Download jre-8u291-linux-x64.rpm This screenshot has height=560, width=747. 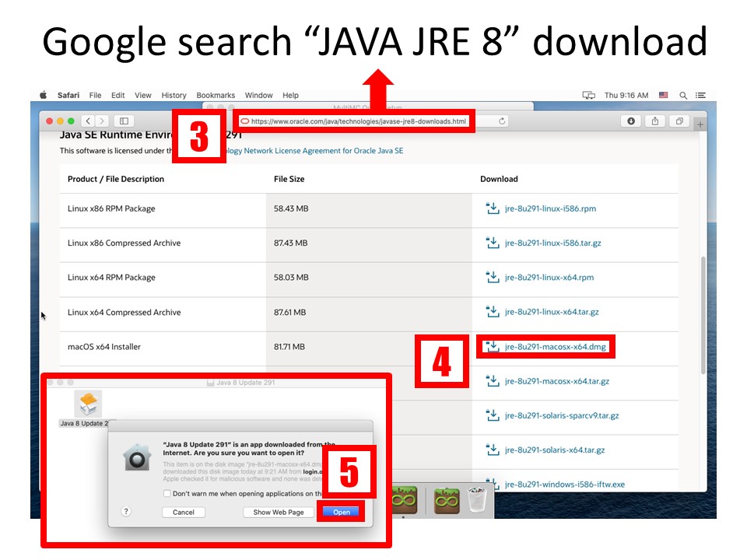pyautogui.click(x=549, y=277)
